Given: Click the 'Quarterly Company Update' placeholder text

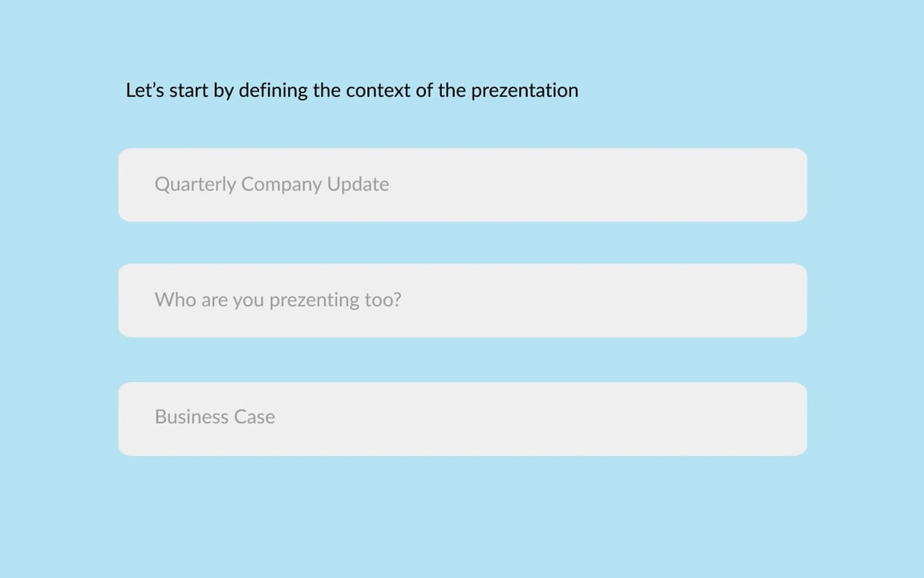Looking at the screenshot, I should click(x=272, y=184).
